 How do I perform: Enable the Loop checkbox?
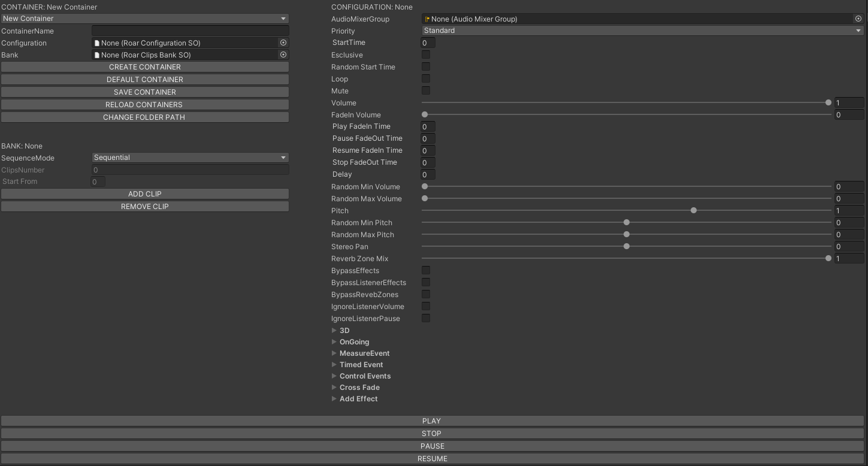pos(425,78)
